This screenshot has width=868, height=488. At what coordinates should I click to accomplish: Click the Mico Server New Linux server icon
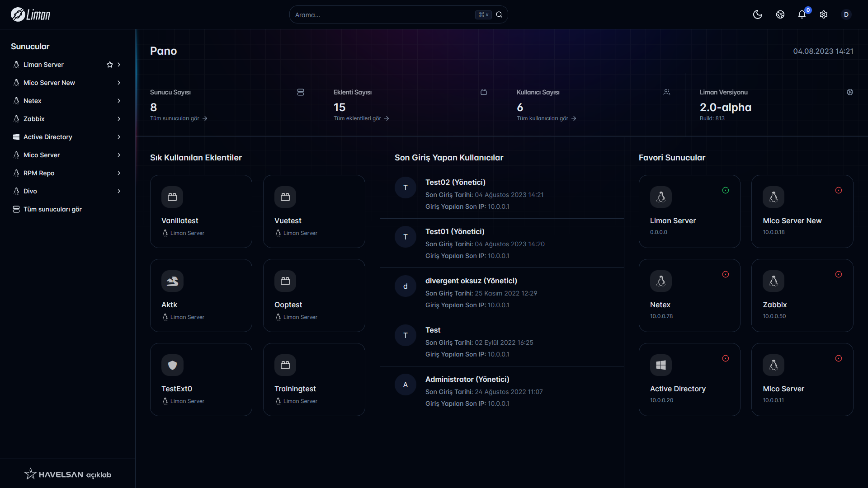(773, 197)
